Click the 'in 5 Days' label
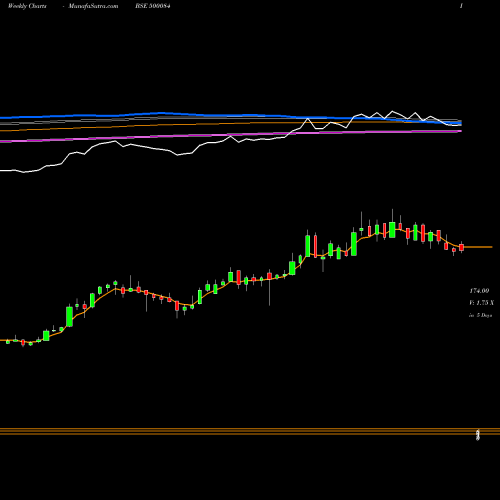This screenshot has width=500, height=500. [x=480, y=315]
